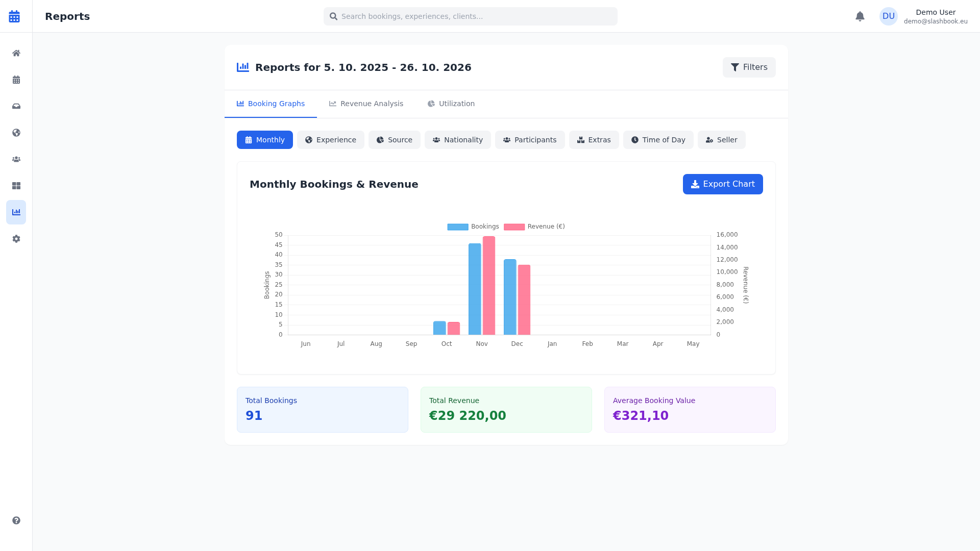Open the Filters panel
Viewport: 980px width, 551px height.
click(749, 67)
